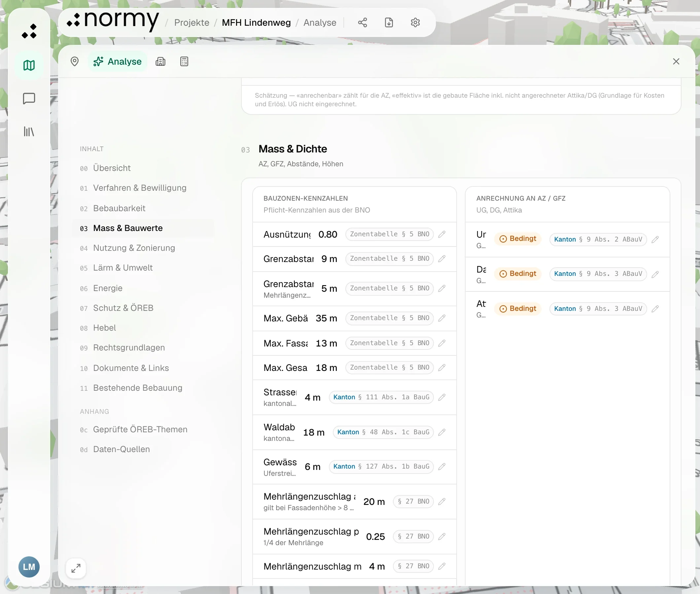Open § 27 BNO badge for 20 m row

(x=413, y=501)
